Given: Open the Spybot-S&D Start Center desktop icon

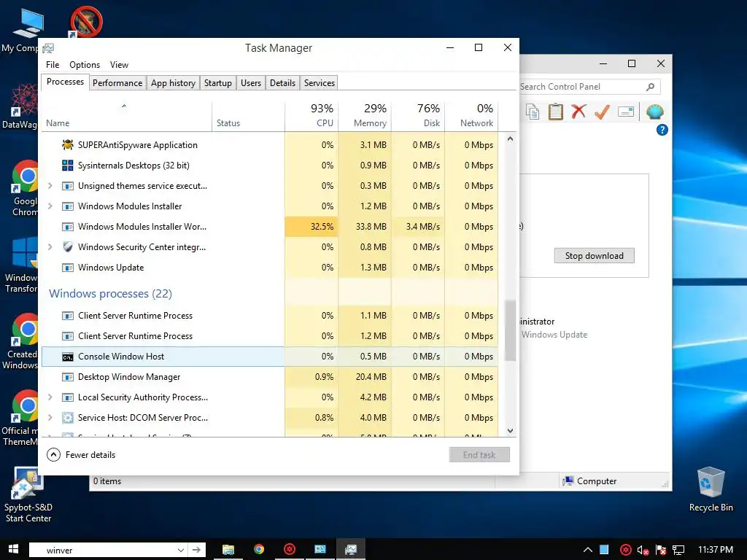Looking at the screenshot, I should point(28,495).
